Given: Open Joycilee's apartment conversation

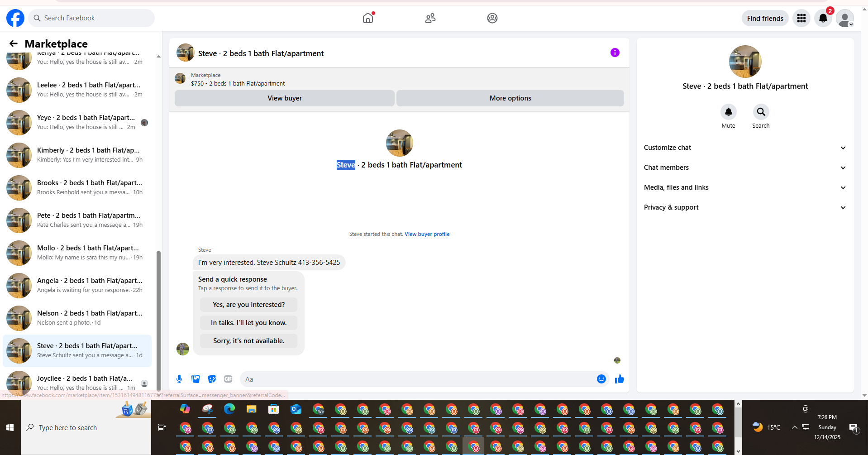Looking at the screenshot, I should [x=77, y=382].
